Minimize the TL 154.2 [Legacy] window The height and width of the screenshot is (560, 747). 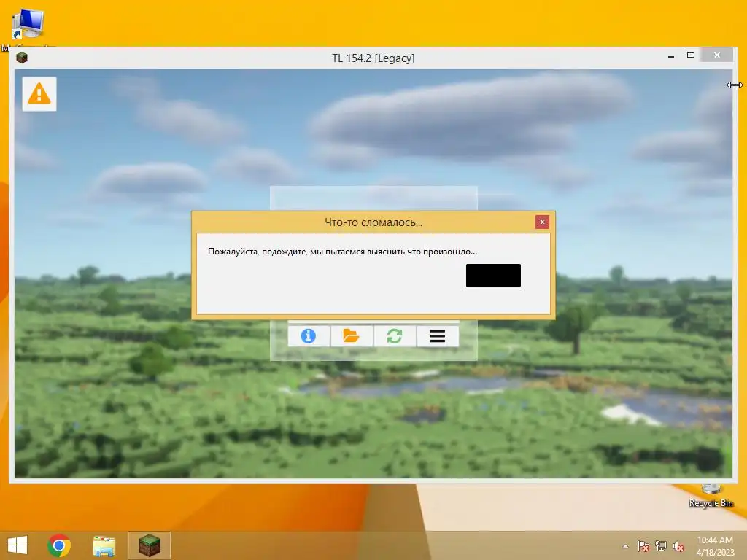(671, 56)
